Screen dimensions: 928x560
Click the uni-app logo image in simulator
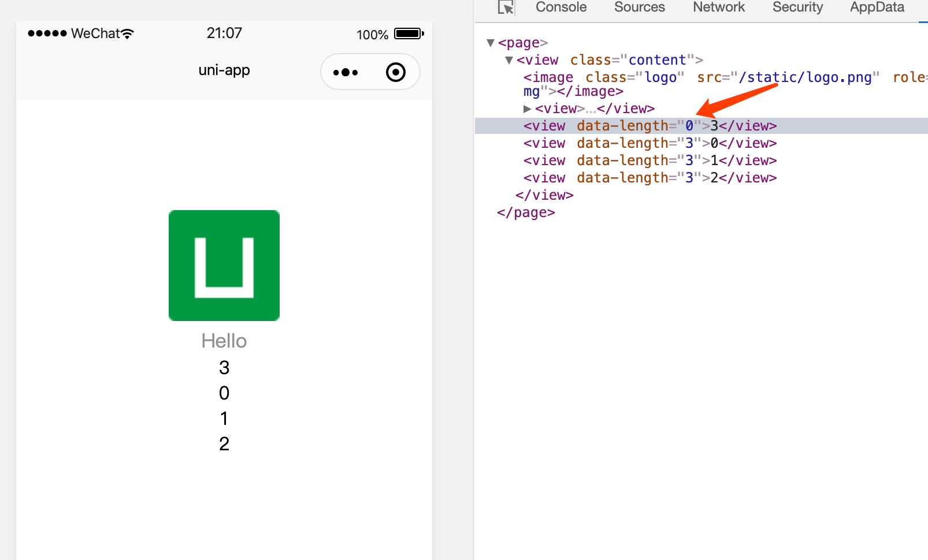pos(224,266)
